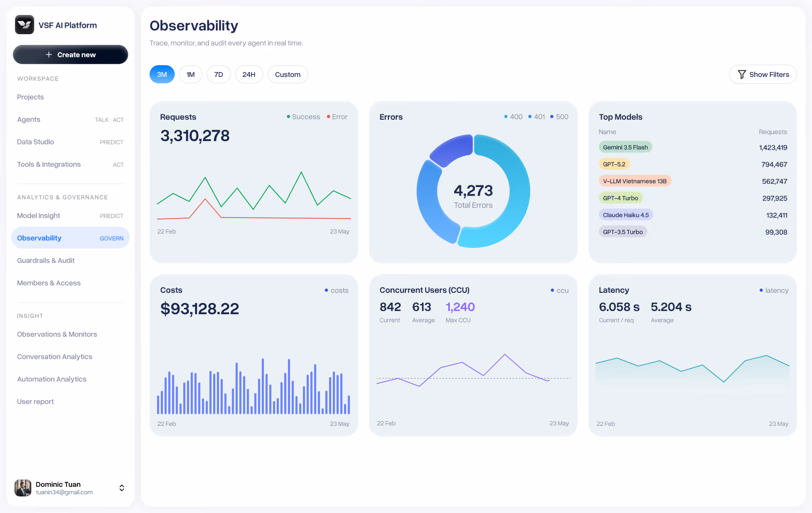Click the GPT-5.2 model tag
The image size is (812, 513).
(x=614, y=164)
